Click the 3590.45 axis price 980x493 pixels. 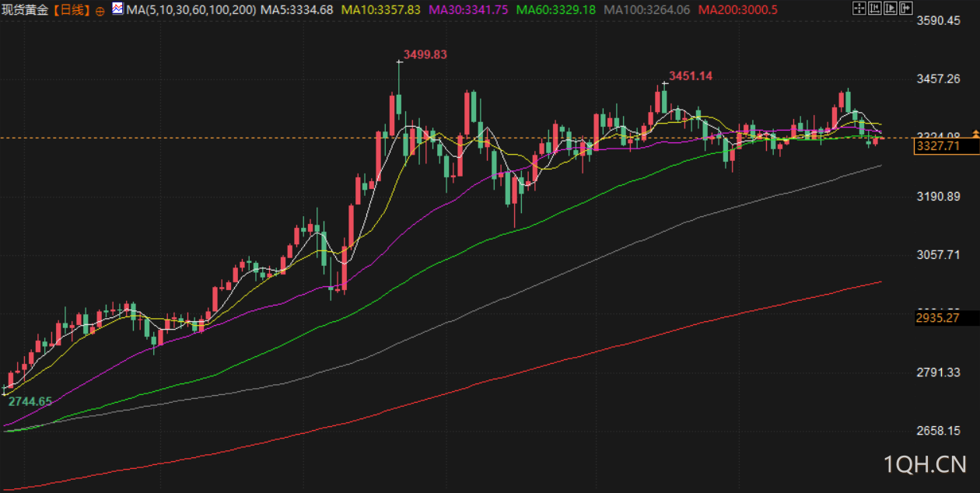click(x=938, y=20)
